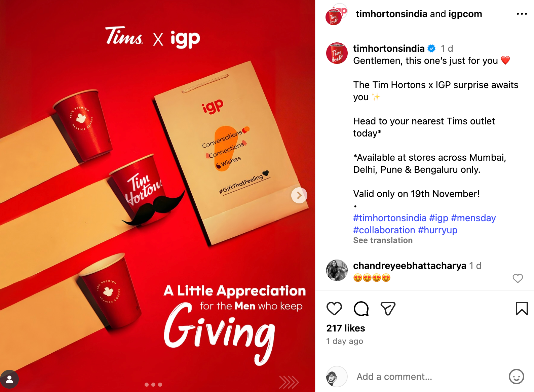This screenshot has width=534, height=392.
Task: Open the #mensday hashtag
Action: [x=473, y=218]
